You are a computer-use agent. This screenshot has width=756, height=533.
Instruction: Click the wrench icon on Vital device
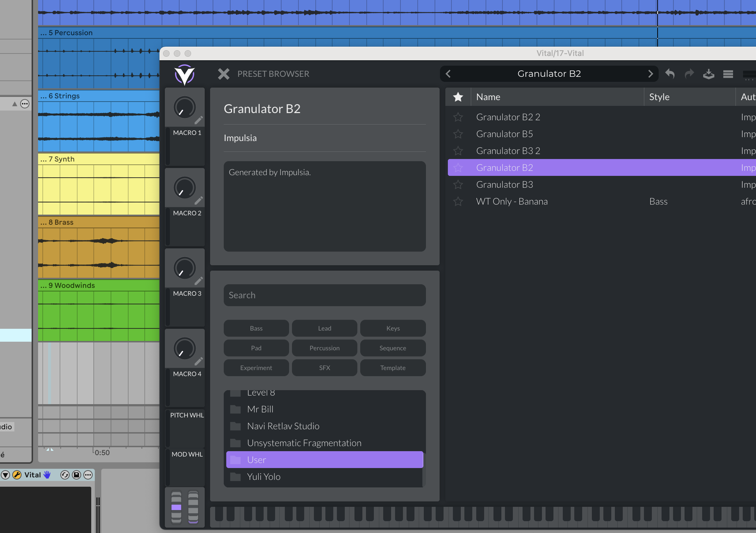(x=17, y=475)
